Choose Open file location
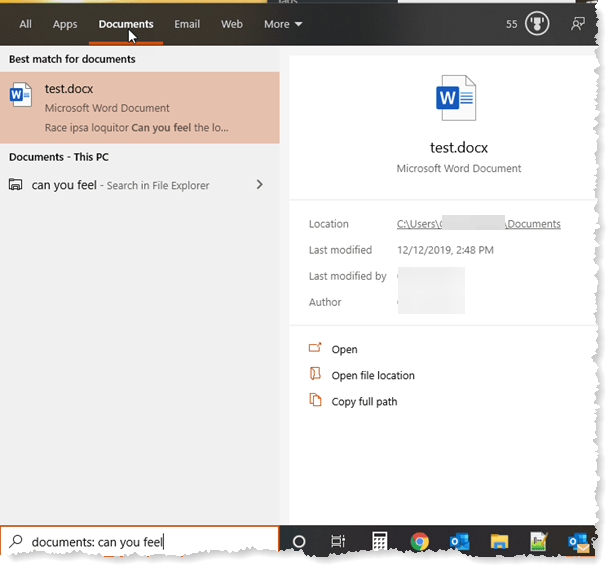 pyautogui.click(x=372, y=376)
